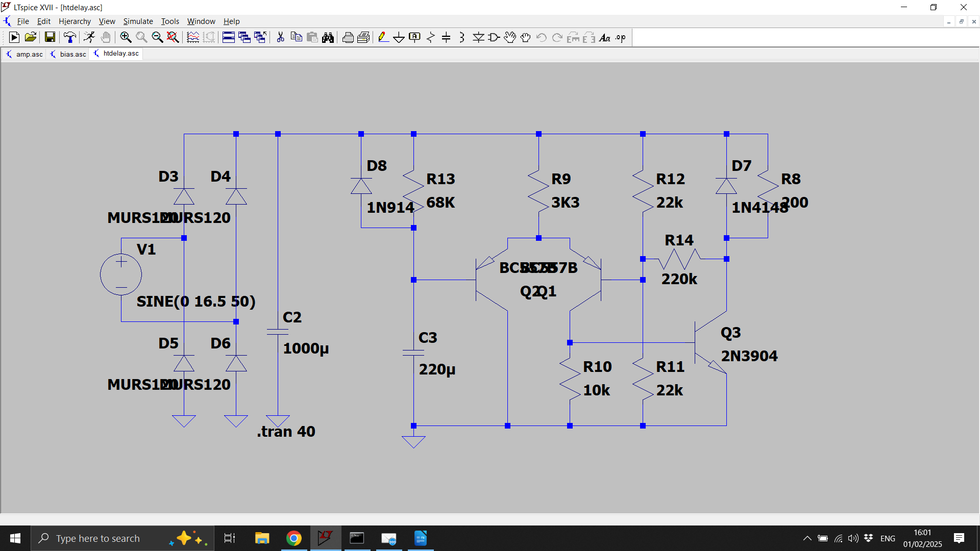Open the Windows Start menu

(x=15, y=538)
